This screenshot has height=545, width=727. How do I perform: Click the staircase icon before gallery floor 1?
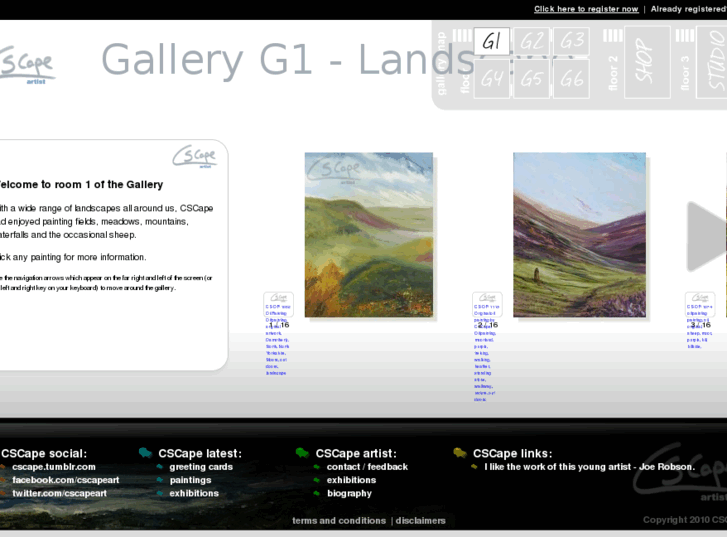pyautogui.click(x=462, y=36)
